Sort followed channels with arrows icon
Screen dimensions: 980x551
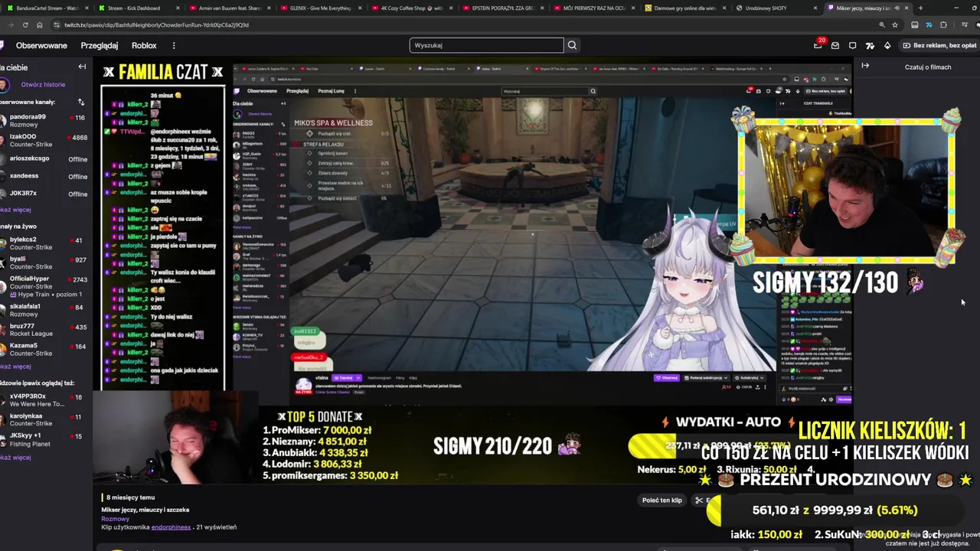pyautogui.click(x=81, y=102)
